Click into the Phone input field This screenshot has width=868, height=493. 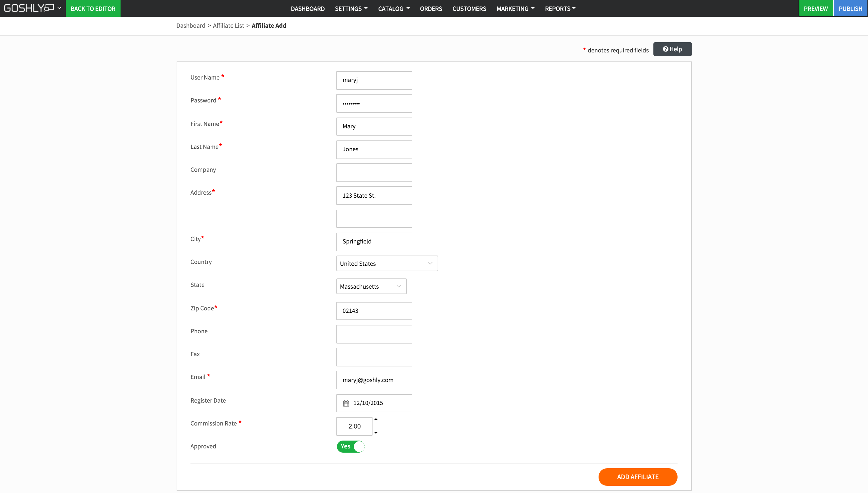(x=374, y=334)
